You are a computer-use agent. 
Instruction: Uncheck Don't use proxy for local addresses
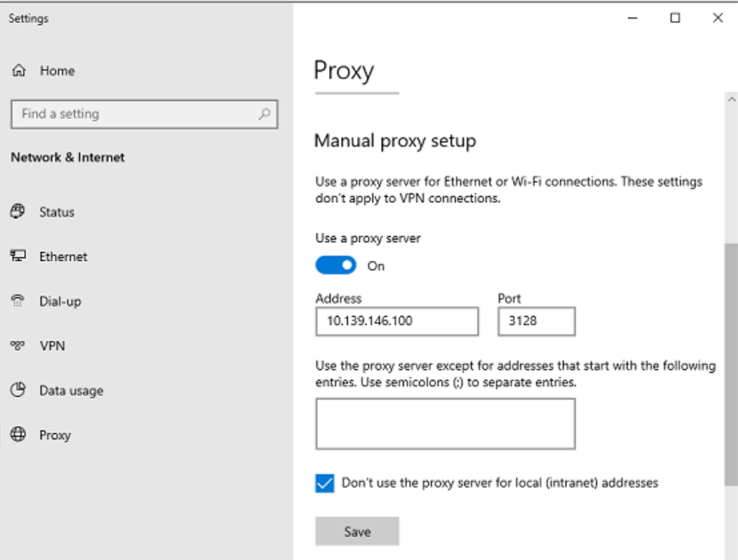coord(325,483)
